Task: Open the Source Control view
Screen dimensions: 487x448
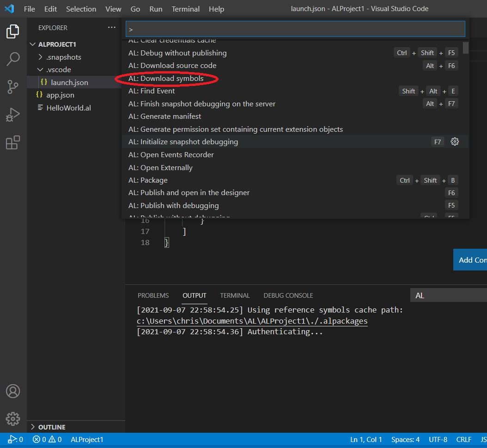Action: [x=13, y=86]
